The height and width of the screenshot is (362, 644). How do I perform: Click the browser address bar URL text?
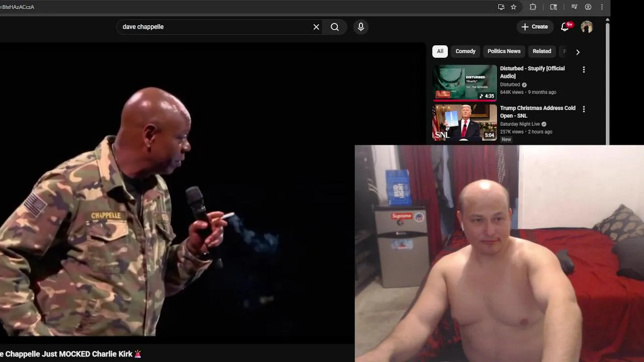[x=18, y=7]
